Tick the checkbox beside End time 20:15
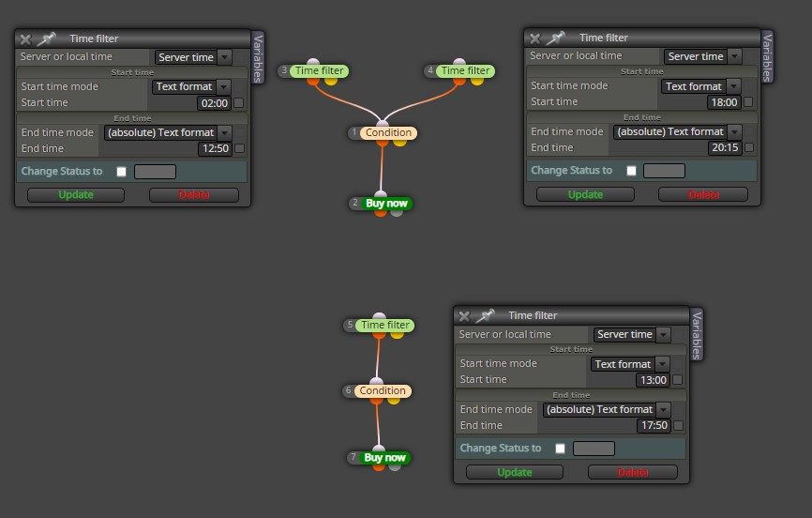Screen dimensions: 812x518 click(x=749, y=147)
